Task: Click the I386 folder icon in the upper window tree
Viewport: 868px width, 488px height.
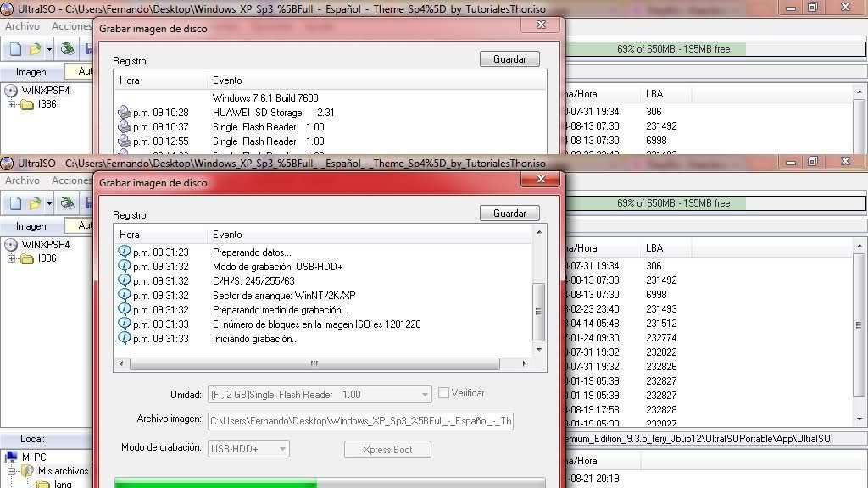Action: pyautogui.click(x=27, y=104)
